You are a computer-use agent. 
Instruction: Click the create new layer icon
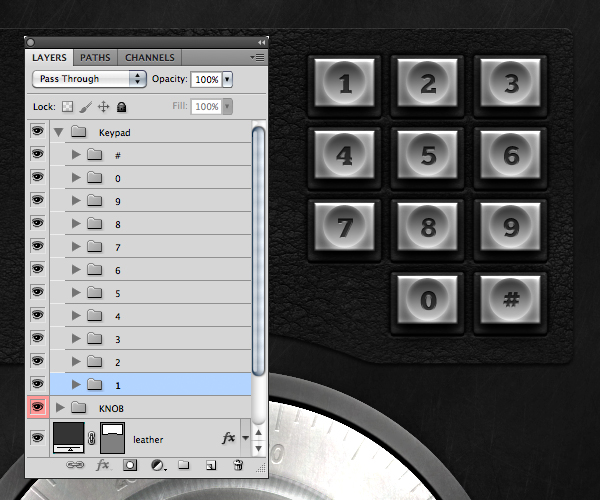tap(211, 465)
